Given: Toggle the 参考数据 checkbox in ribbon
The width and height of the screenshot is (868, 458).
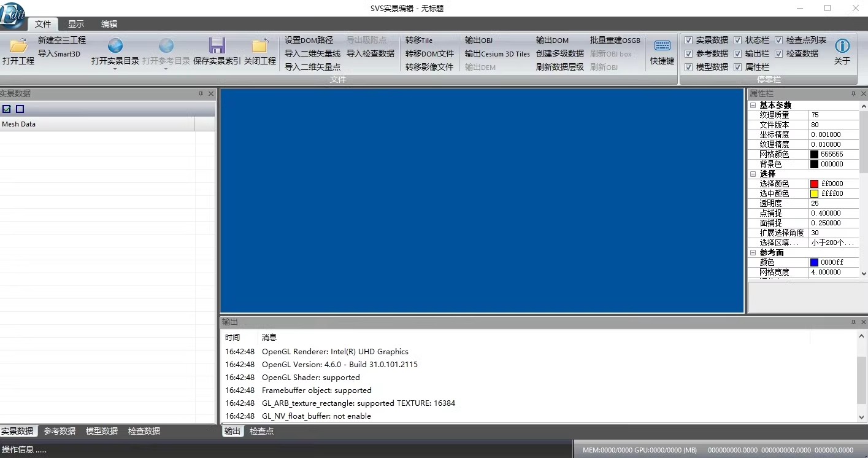Looking at the screenshot, I should 688,53.
